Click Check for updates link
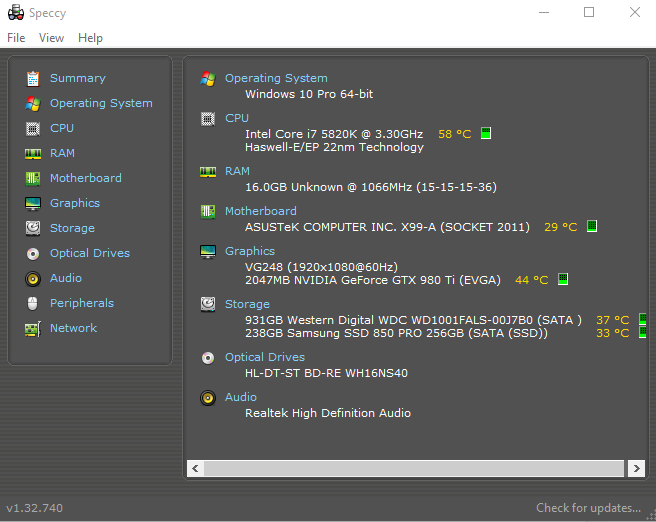Screen dimensions: 656x522 tap(588, 508)
